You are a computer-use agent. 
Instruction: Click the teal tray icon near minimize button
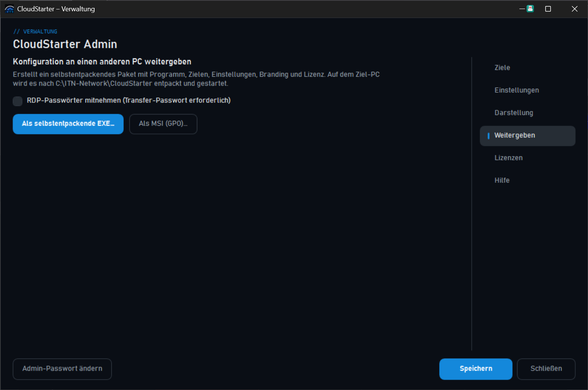530,9
